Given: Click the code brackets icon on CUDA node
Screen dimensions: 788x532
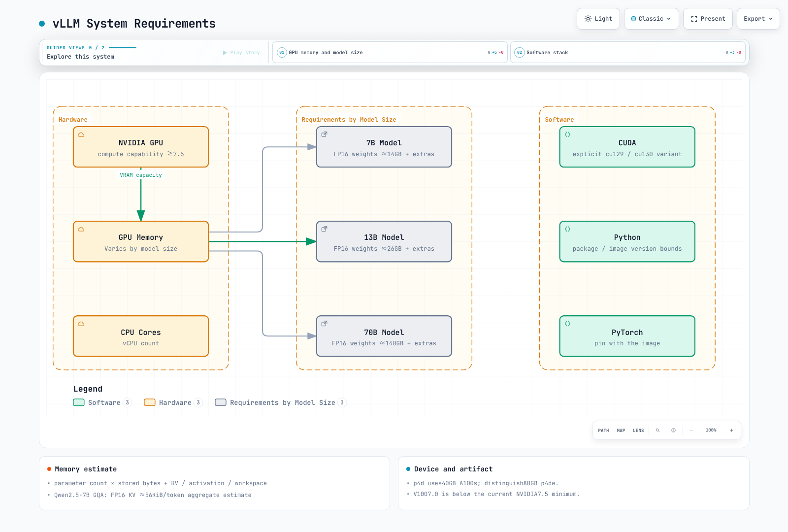Looking at the screenshot, I should [x=568, y=134].
